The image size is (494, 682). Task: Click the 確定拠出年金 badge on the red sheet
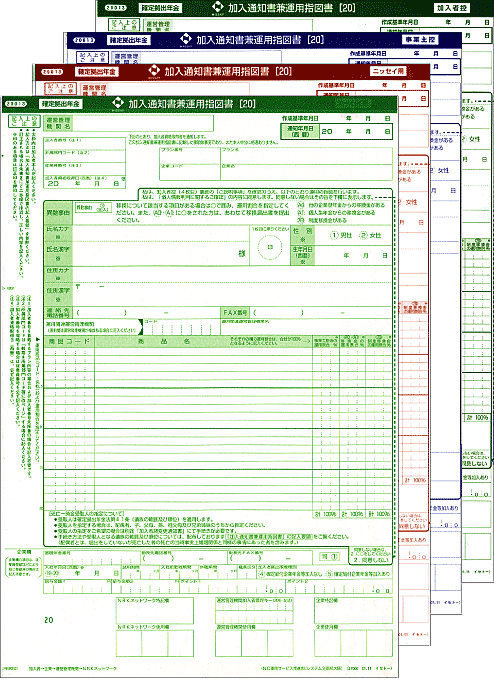[x=97, y=72]
